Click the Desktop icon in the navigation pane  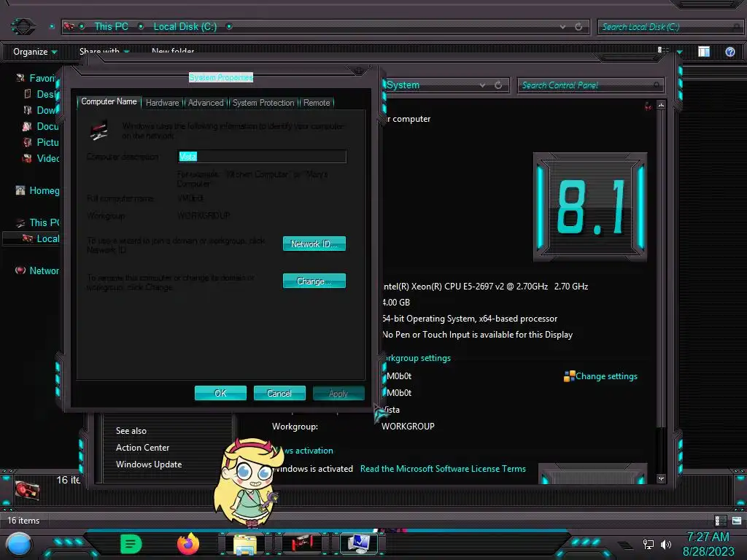(x=28, y=94)
